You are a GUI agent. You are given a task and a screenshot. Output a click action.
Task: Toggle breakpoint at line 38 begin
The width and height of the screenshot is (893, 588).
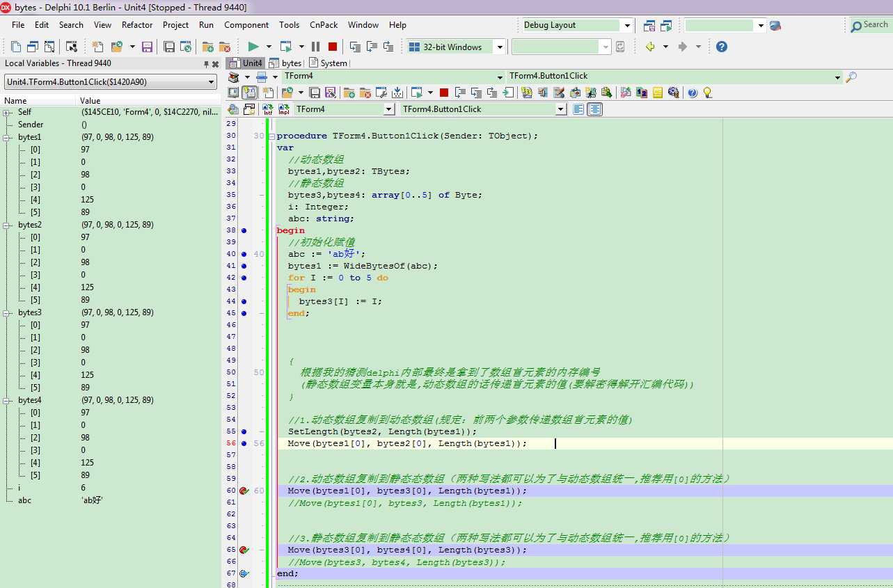(x=244, y=230)
